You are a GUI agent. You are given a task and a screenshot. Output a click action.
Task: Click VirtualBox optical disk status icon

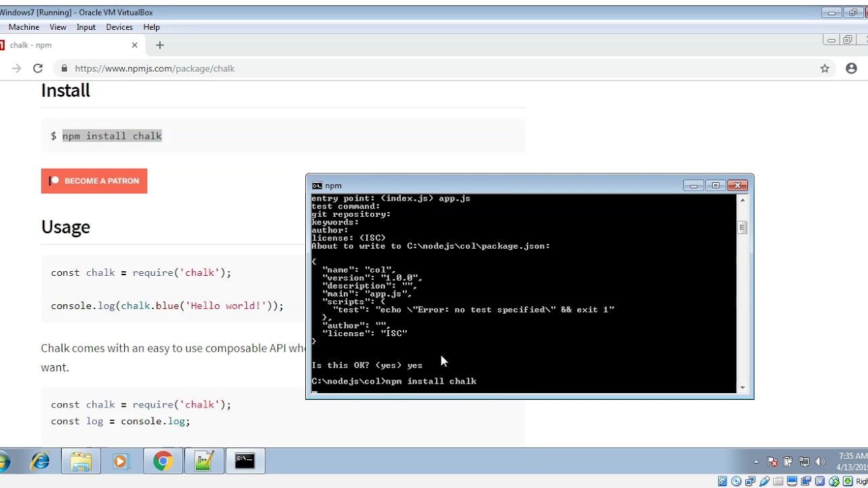tap(736, 481)
